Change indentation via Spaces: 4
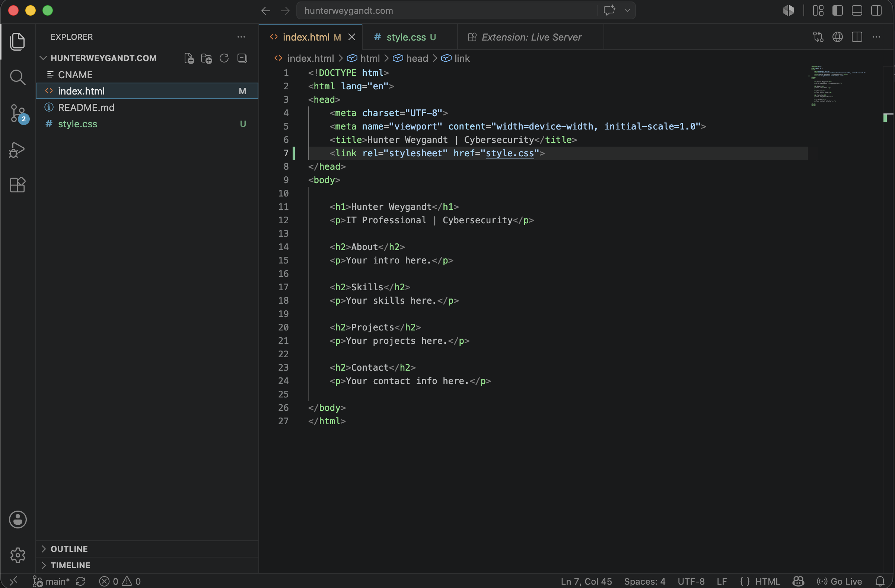Screen dimensions: 895x588 (644, 581)
